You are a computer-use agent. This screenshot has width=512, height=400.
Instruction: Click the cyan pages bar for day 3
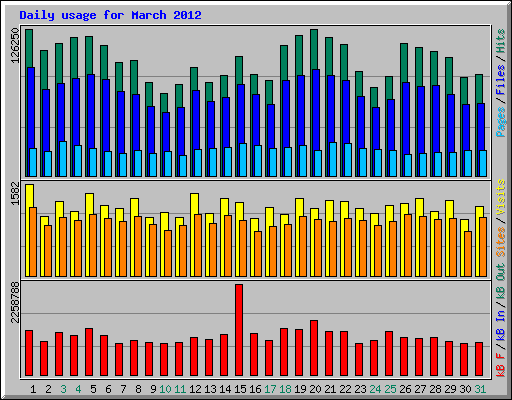tap(63, 159)
